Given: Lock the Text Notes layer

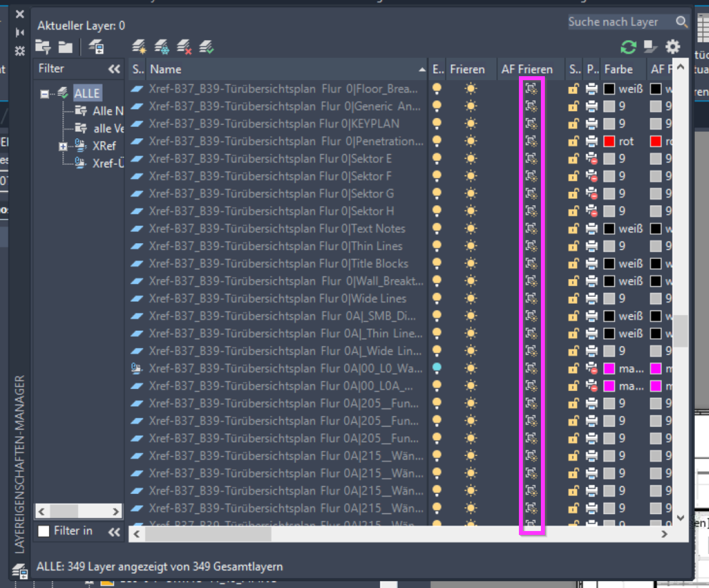Looking at the screenshot, I should 574,229.
